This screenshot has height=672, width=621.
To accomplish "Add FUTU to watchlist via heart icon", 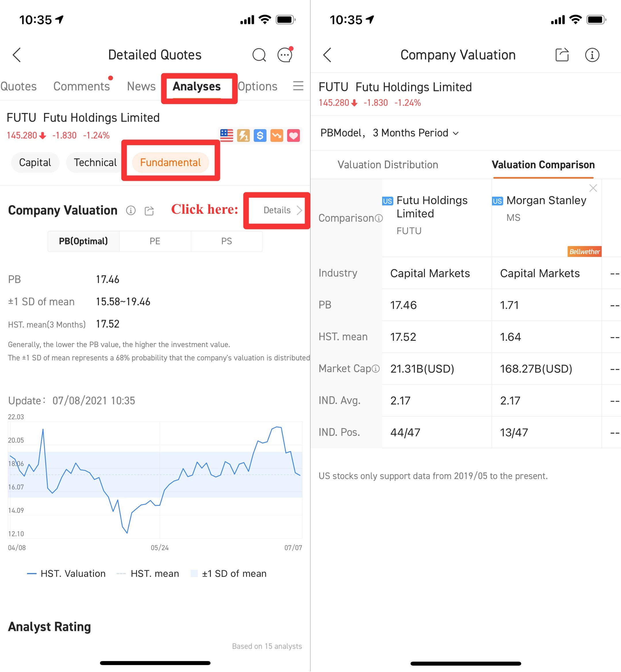I will (293, 135).
